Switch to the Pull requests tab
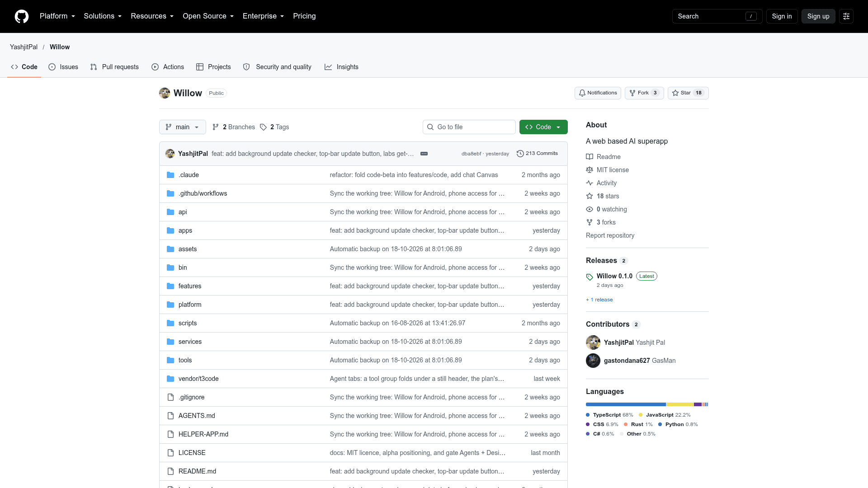Screen dimensions: 868x488 [x=114, y=67]
